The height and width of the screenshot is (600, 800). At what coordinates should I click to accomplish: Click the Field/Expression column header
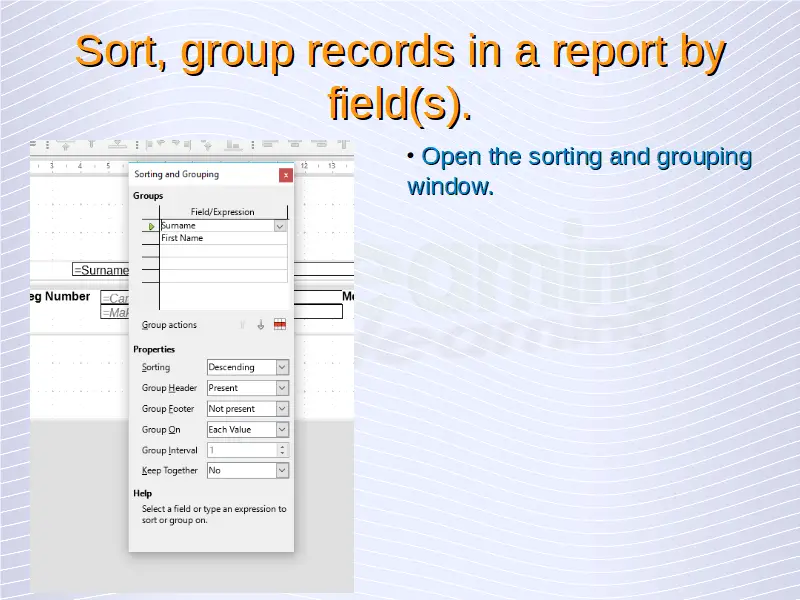(223, 212)
